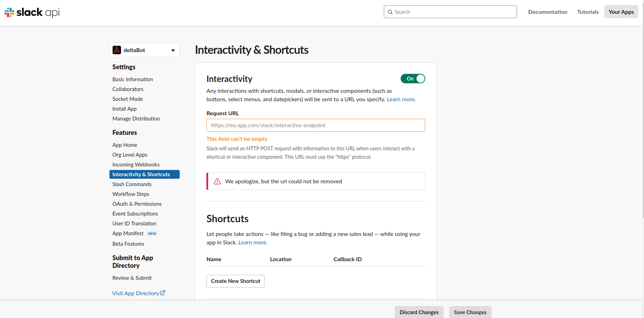The height and width of the screenshot is (318, 644).
Task: Click the NEW badge next to App Manifest
Action: 152,233
